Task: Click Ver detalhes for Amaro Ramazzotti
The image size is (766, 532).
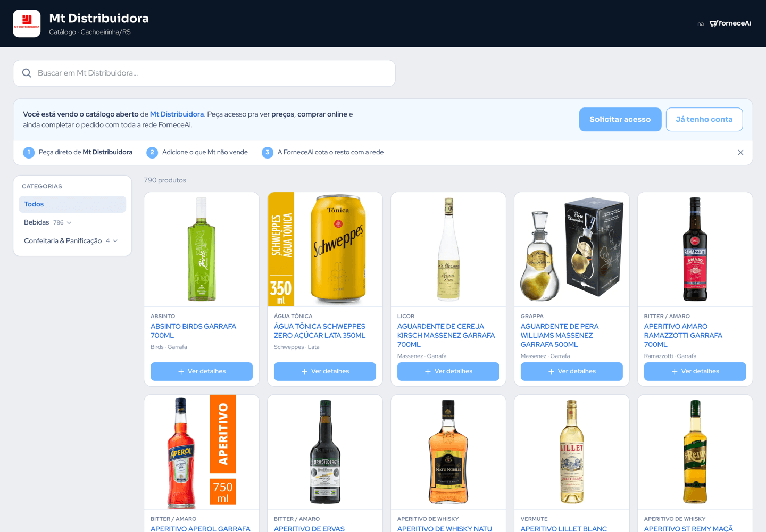Action: click(695, 371)
